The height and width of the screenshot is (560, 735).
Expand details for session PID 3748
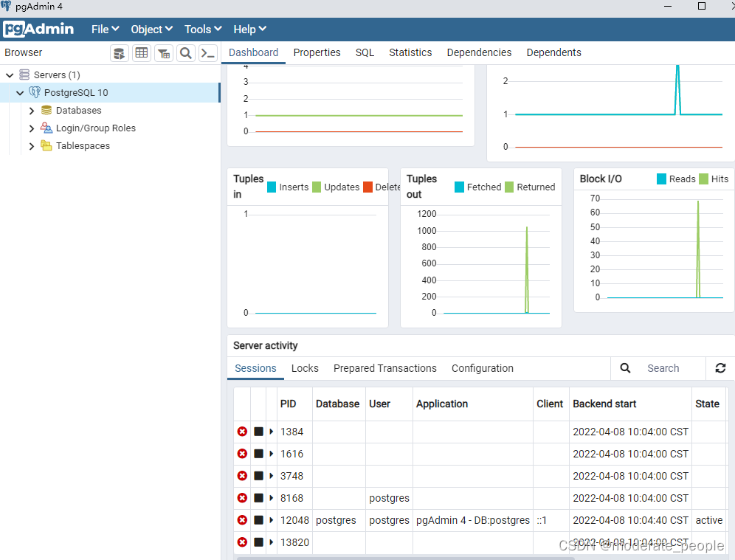271,476
